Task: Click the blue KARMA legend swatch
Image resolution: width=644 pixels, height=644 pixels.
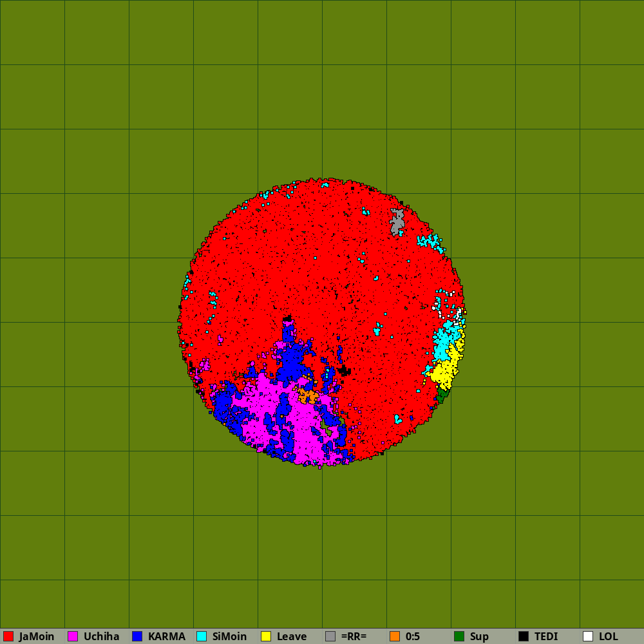Action: click(137, 636)
